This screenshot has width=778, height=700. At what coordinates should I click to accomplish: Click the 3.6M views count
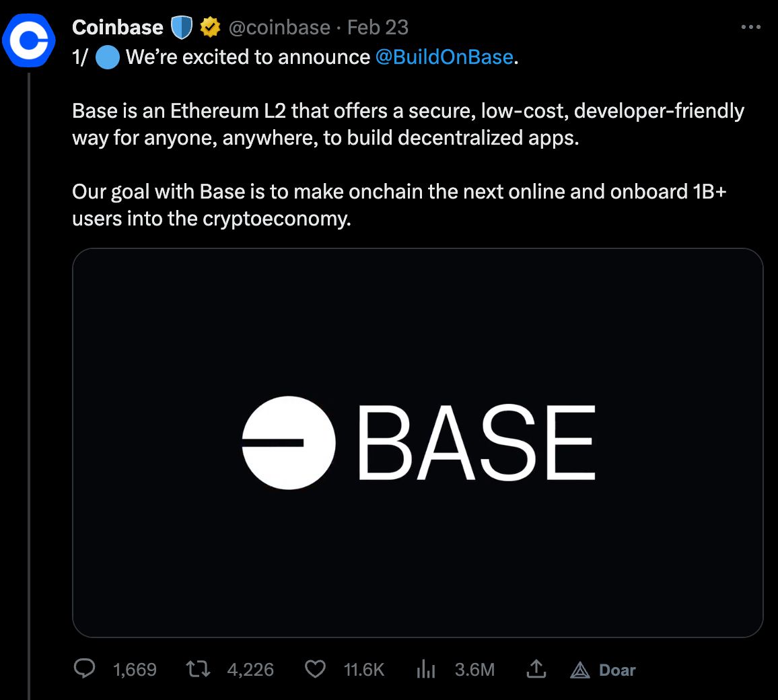[475, 670]
